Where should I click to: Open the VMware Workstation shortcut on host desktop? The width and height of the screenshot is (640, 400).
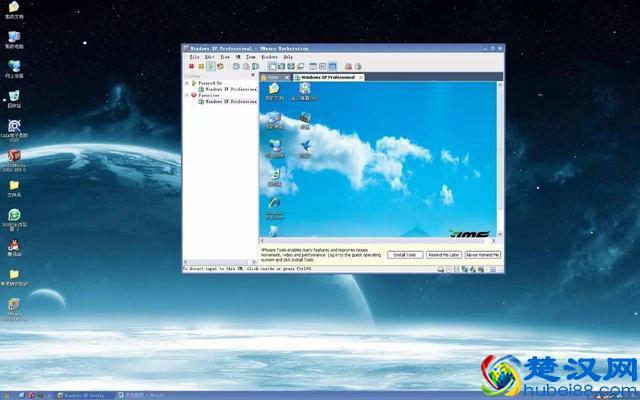[14, 310]
